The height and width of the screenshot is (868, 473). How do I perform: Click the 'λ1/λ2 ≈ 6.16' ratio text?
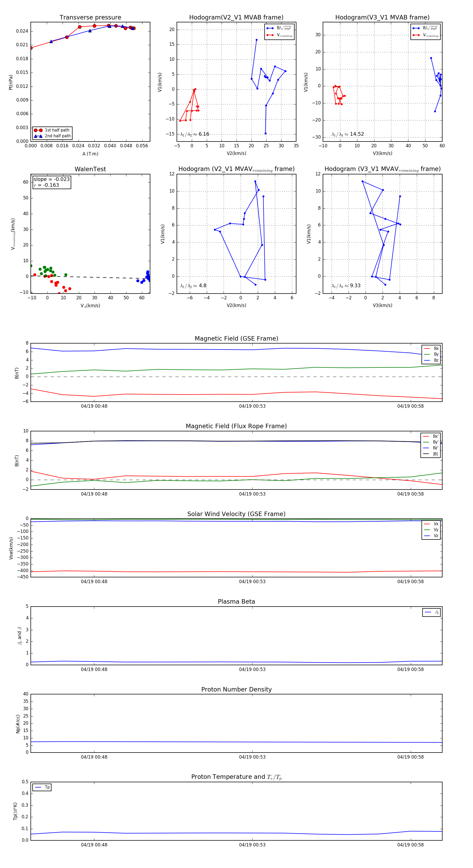(194, 134)
